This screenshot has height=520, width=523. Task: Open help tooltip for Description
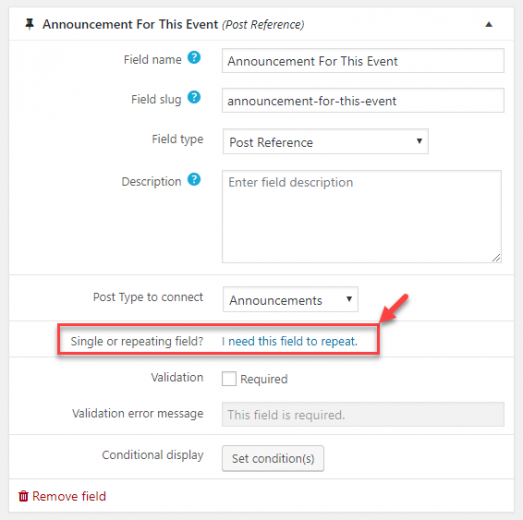(x=194, y=179)
